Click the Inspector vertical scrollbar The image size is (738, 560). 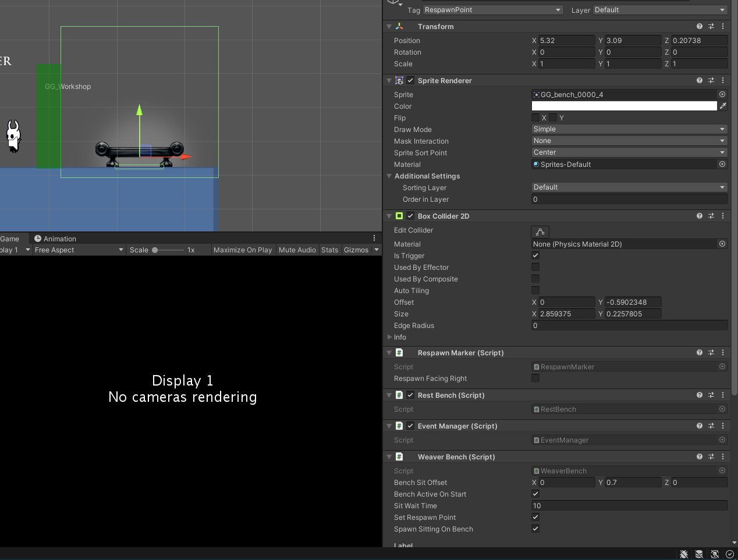point(735,198)
